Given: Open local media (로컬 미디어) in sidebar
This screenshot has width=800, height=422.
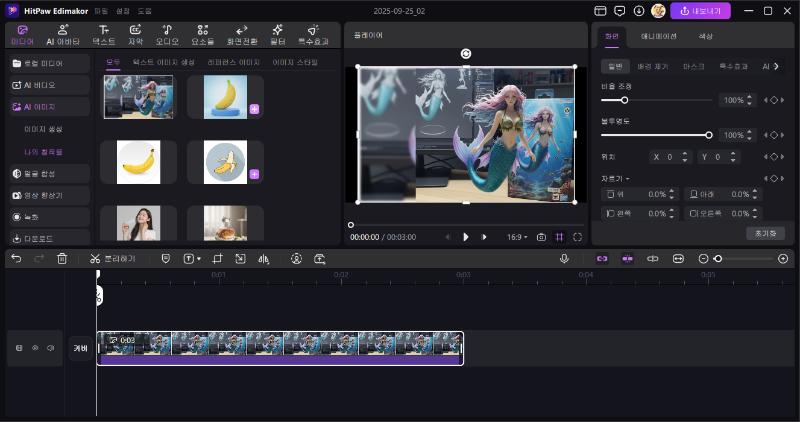Looking at the screenshot, I should pyautogui.click(x=49, y=63).
